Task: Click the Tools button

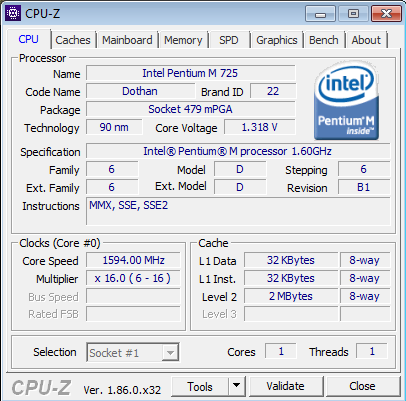Action: (x=200, y=386)
